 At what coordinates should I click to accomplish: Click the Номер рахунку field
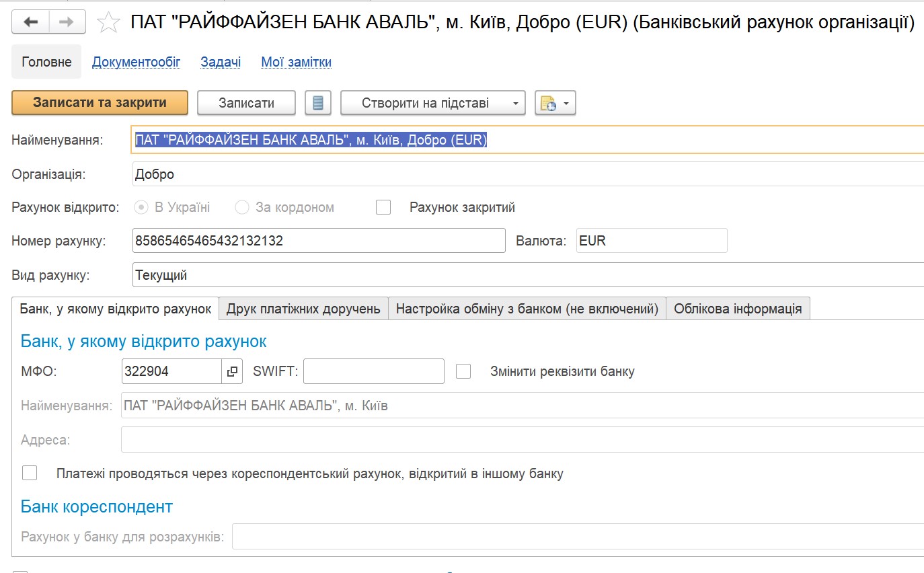click(319, 240)
